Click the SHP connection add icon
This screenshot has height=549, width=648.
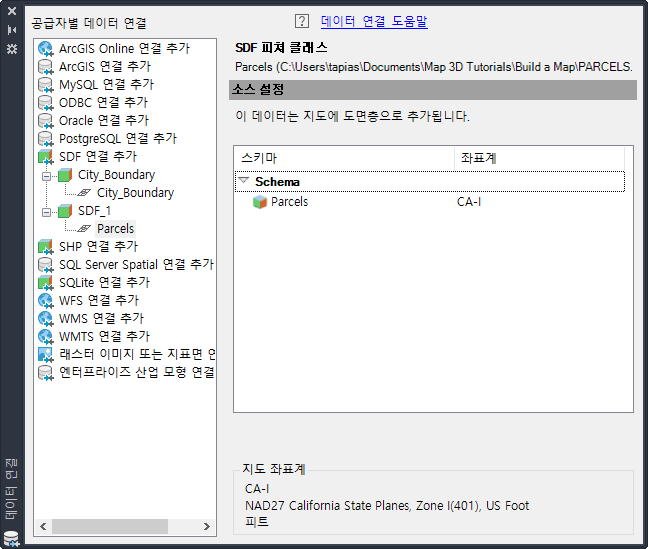point(45,247)
